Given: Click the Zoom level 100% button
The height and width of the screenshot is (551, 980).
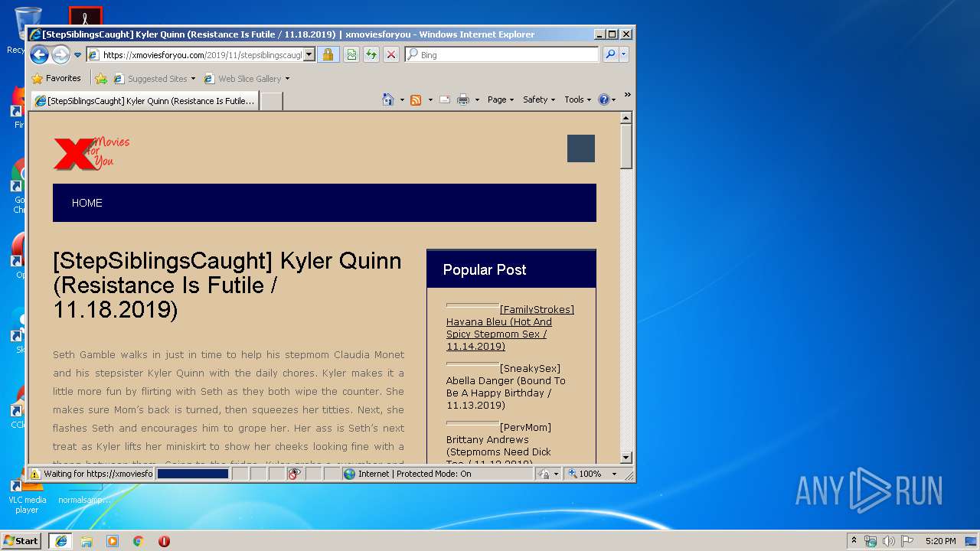Looking at the screenshot, I should tap(585, 474).
